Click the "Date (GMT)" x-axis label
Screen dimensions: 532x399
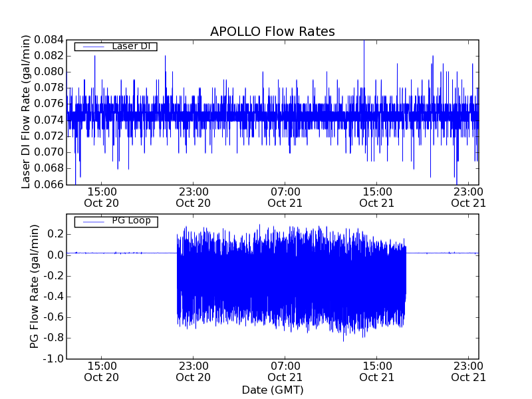click(x=273, y=390)
